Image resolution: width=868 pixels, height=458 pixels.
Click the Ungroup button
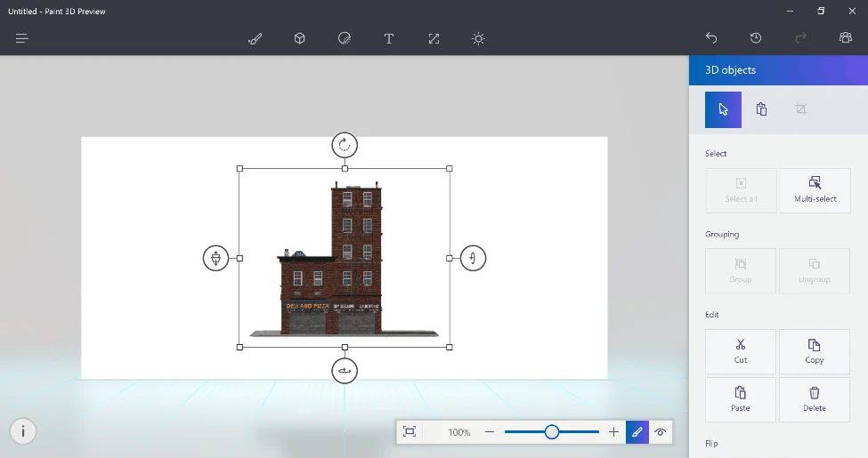tap(815, 271)
